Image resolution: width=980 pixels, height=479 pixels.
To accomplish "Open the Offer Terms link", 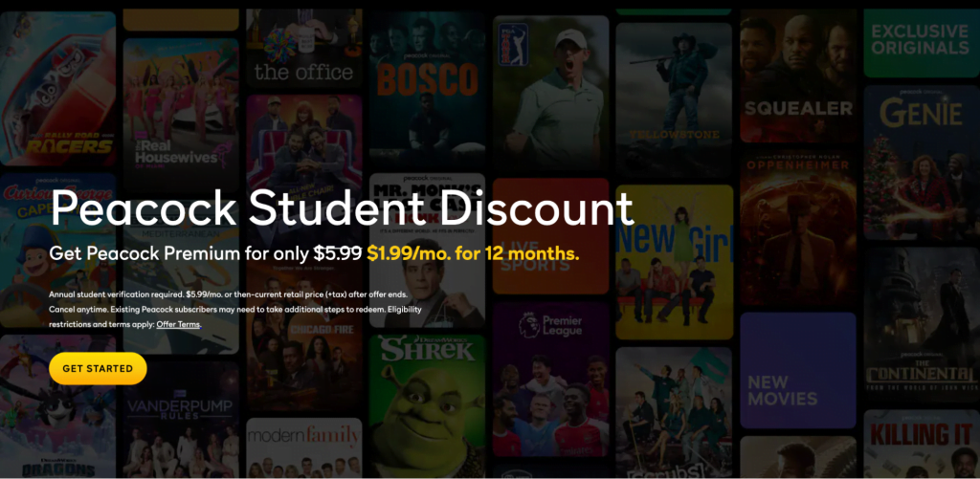I will click(178, 325).
